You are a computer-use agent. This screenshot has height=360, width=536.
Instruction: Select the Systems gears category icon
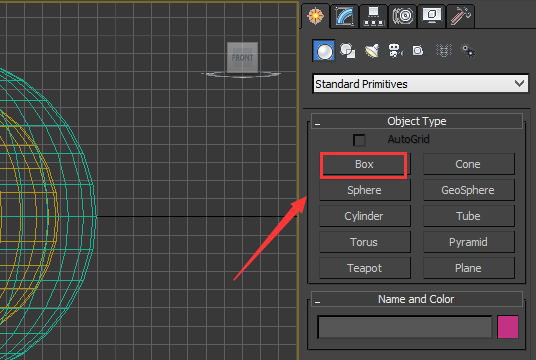468,51
